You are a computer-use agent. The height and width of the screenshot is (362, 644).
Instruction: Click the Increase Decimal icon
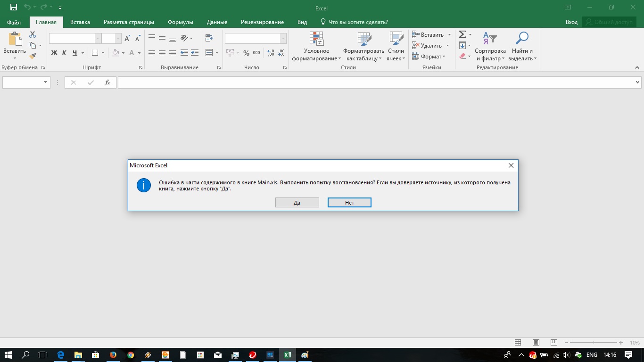coord(271,53)
